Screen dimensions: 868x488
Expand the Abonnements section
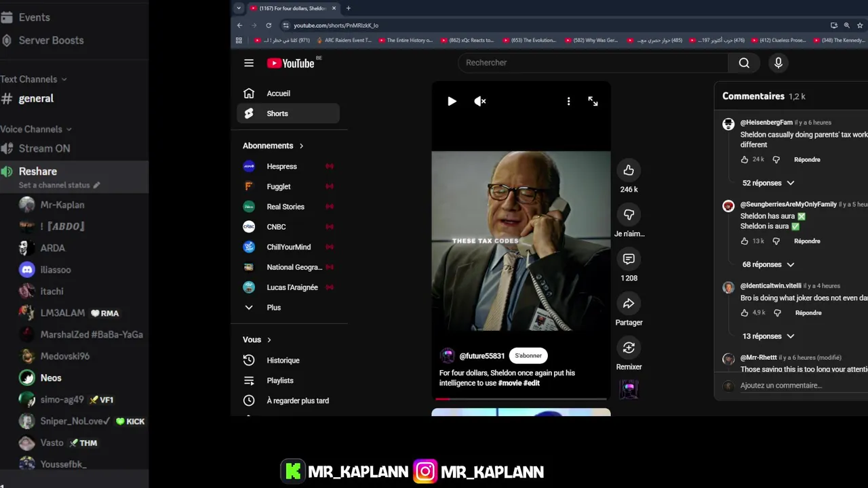coord(273,146)
